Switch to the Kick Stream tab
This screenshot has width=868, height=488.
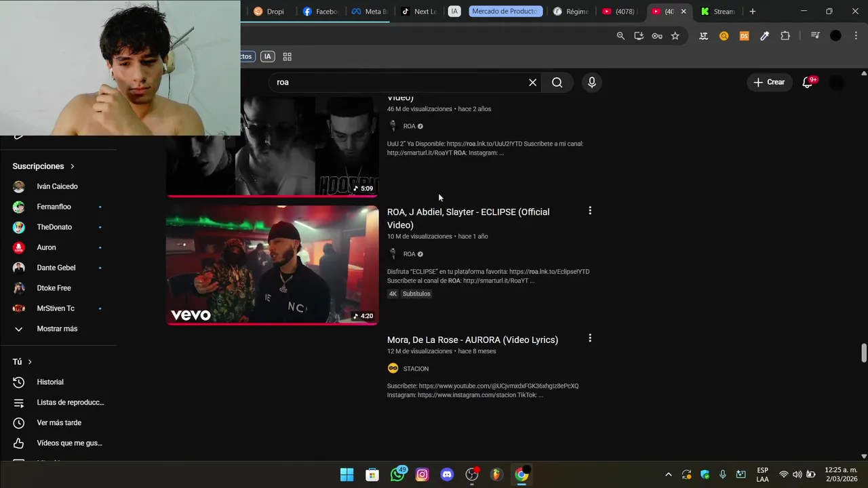[x=717, y=12]
